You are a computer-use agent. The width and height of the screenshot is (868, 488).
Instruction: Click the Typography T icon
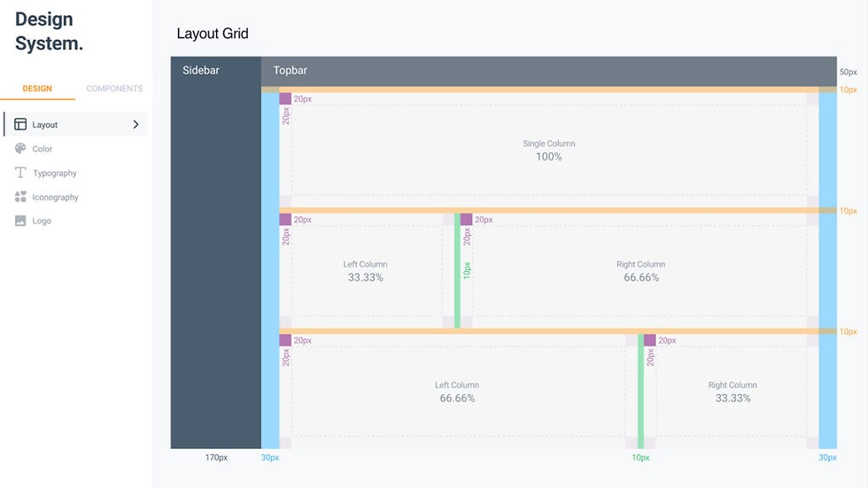click(x=20, y=173)
